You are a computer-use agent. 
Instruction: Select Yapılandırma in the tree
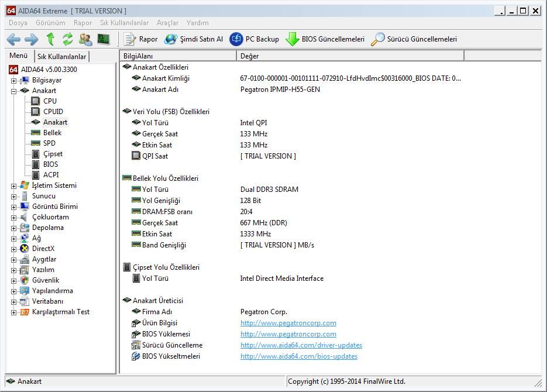(52, 291)
